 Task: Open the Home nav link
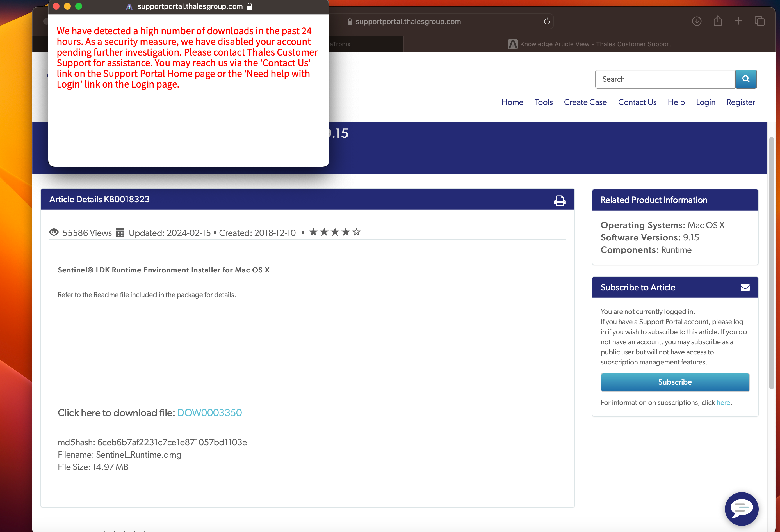tap(512, 102)
